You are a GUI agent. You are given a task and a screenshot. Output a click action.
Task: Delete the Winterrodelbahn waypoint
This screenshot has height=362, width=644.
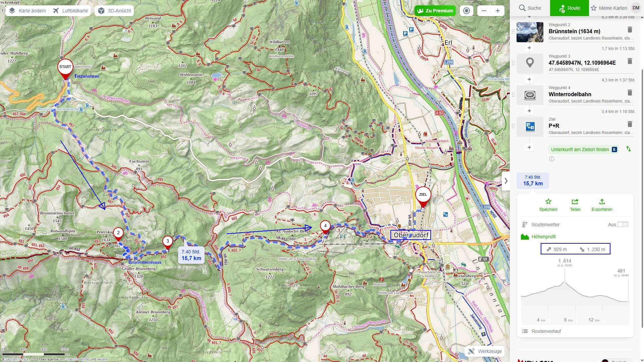pyautogui.click(x=630, y=93)
